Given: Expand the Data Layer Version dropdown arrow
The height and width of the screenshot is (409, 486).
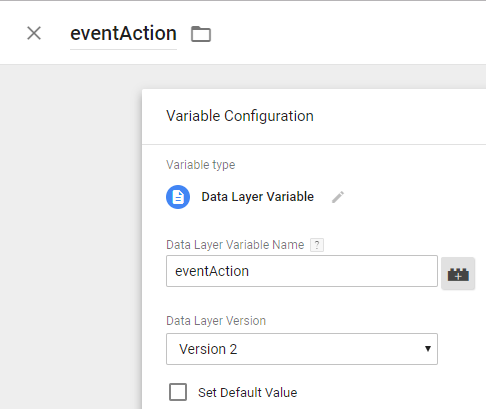Looking at the screenshot, I should click(x=428, y=349).
